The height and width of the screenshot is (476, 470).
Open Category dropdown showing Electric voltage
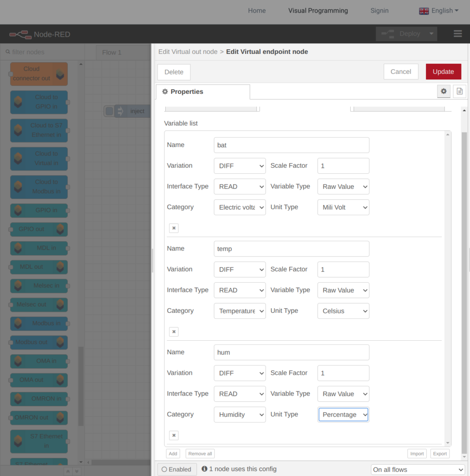(240, 207)
